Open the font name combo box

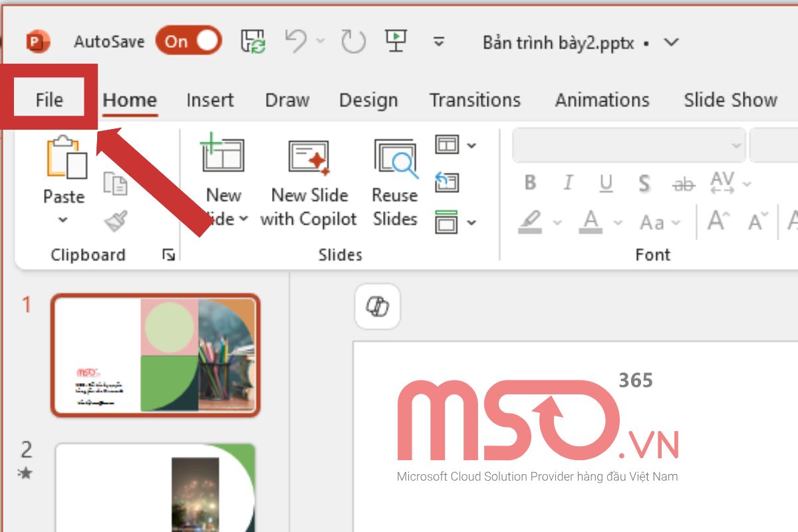click(x=629, y=146)
